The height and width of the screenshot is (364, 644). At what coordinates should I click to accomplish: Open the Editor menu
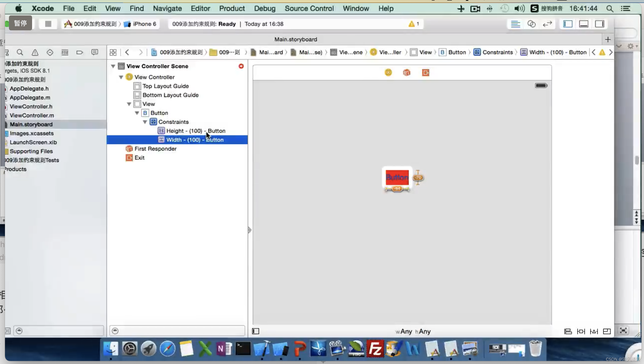pyautogui.click(x=200, y=8)
